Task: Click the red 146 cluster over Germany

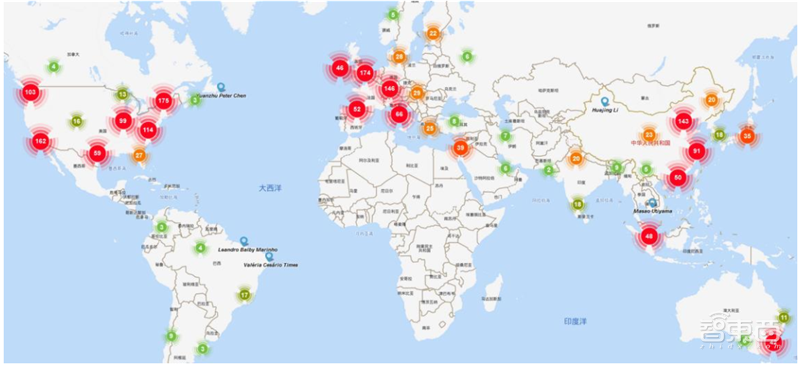Action: 390,88
